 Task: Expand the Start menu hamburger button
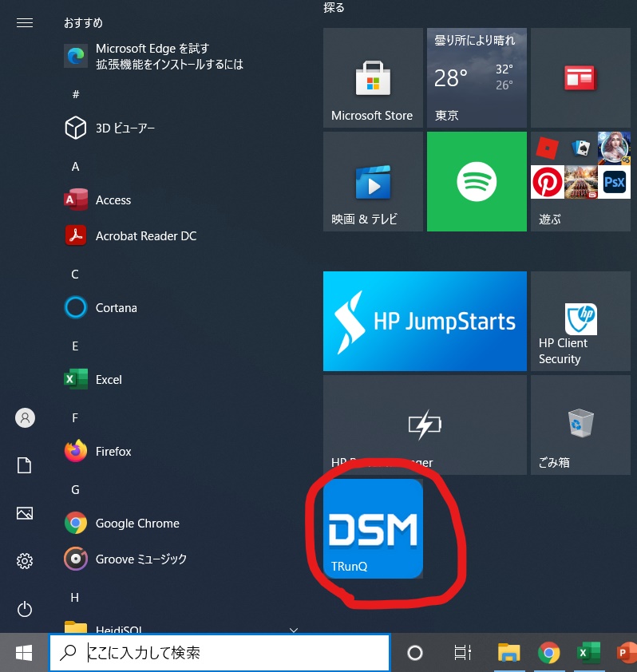pyautogui.click(x=25, y=22)
